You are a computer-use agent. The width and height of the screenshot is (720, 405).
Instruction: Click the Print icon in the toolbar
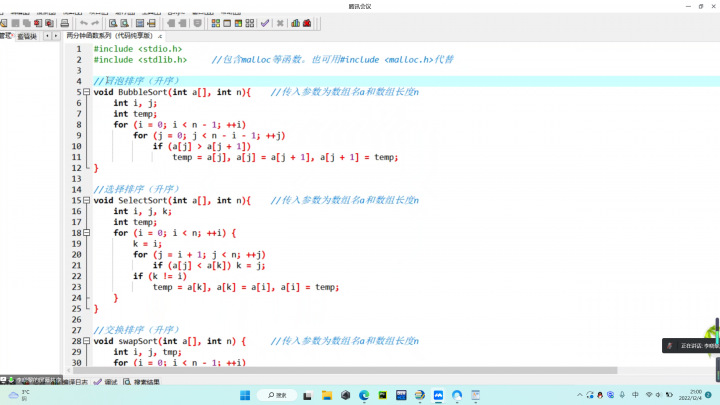pyautogui.click(x=65, y=22)
